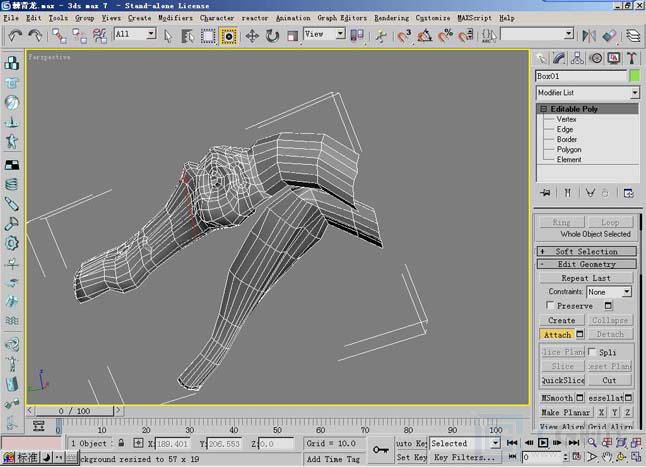Viewport: 646px width, 467px height.
Task: Click the Repeat Last button
Action: 585,278
